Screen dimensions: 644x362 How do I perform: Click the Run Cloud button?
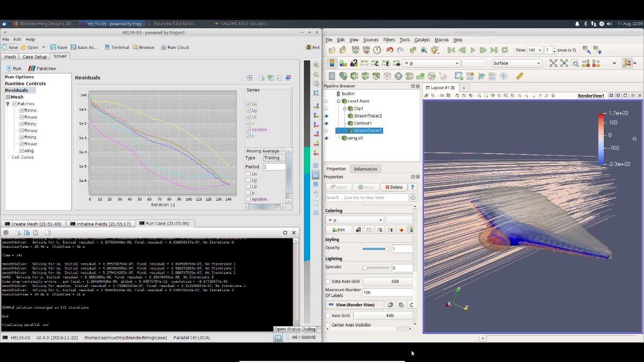tap(174, 47)
